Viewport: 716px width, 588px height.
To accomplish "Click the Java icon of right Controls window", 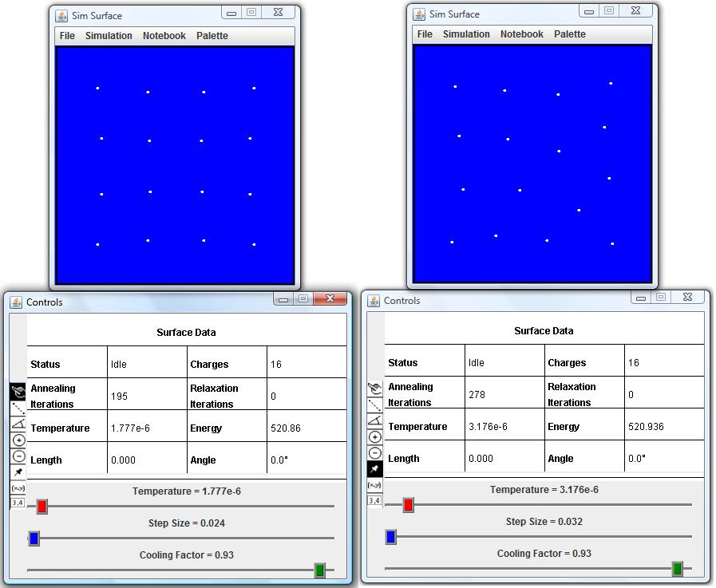I will click(x=374, y=301).
